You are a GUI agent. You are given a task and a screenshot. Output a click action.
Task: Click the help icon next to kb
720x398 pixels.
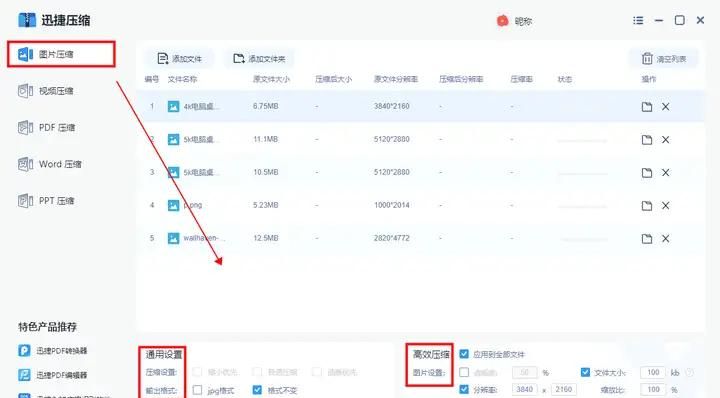689,373
